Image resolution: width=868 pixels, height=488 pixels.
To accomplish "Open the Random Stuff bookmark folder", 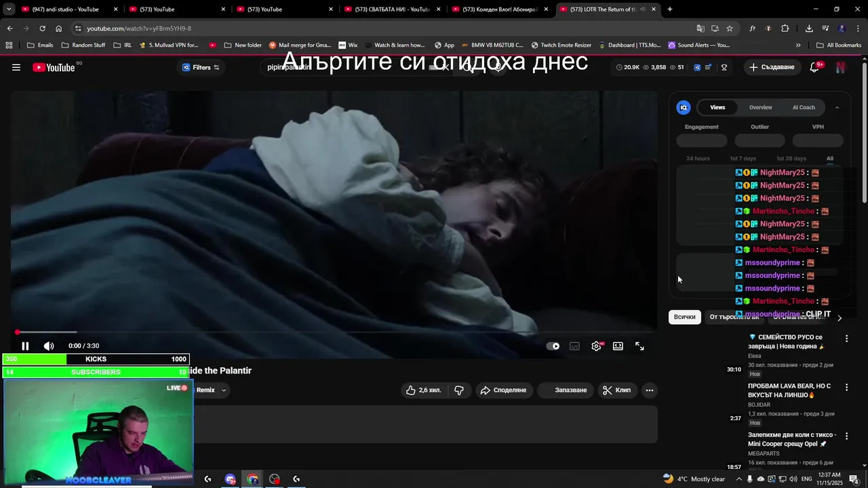I will pyautogui.click(x=83, y=45).
